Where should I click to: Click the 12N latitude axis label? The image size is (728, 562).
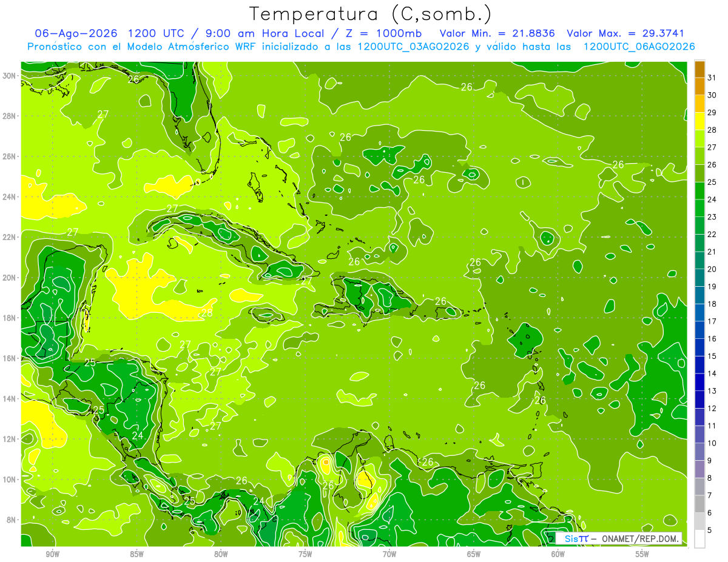click(x=10, y=439)
